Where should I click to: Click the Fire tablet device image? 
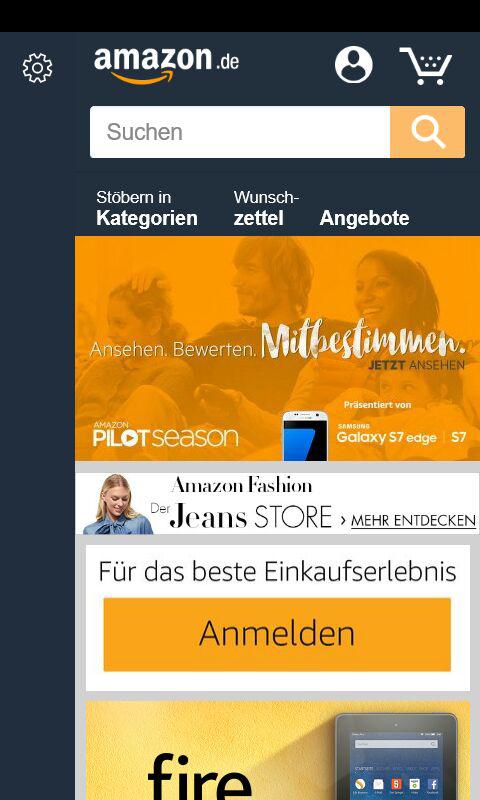(396, 757)
